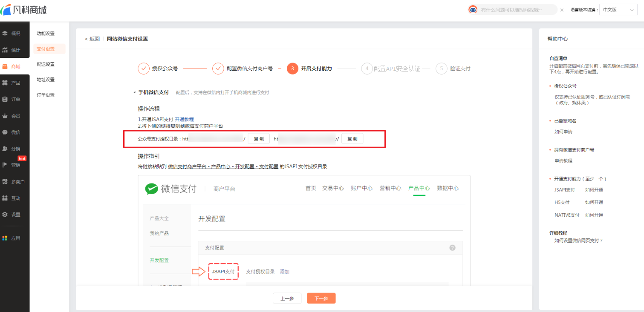The image size is (644, 312).
Task: Click the orange 下一步 next button
Action: 321,298
